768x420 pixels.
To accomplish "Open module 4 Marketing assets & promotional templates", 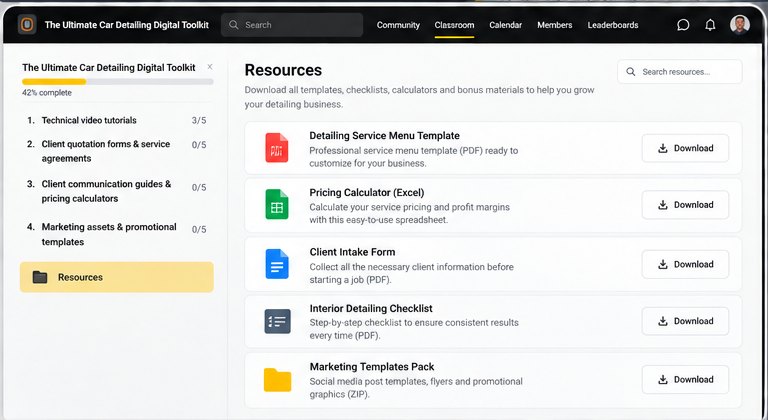I will 117,234.
